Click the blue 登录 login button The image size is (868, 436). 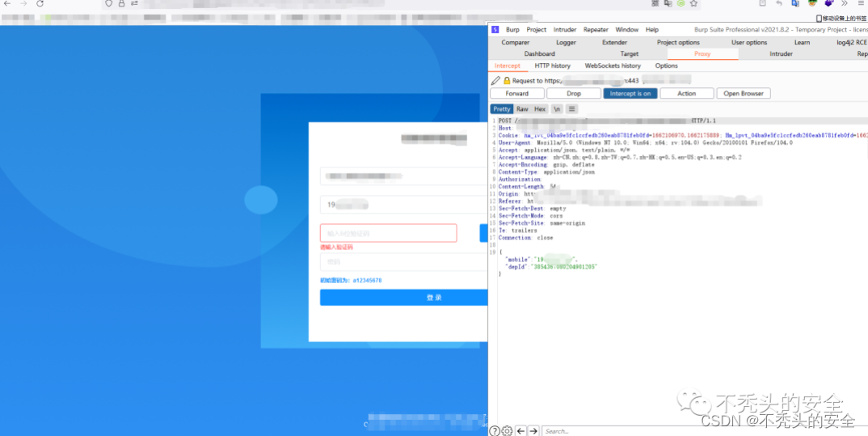click(403, 298)
